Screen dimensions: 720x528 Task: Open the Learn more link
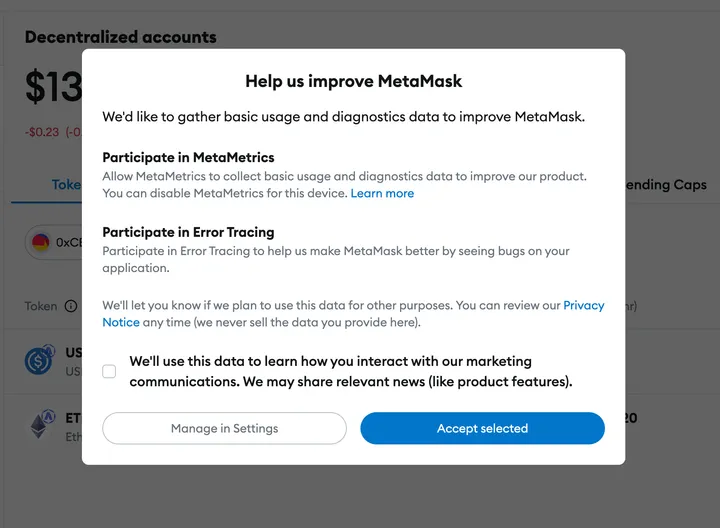382,193
